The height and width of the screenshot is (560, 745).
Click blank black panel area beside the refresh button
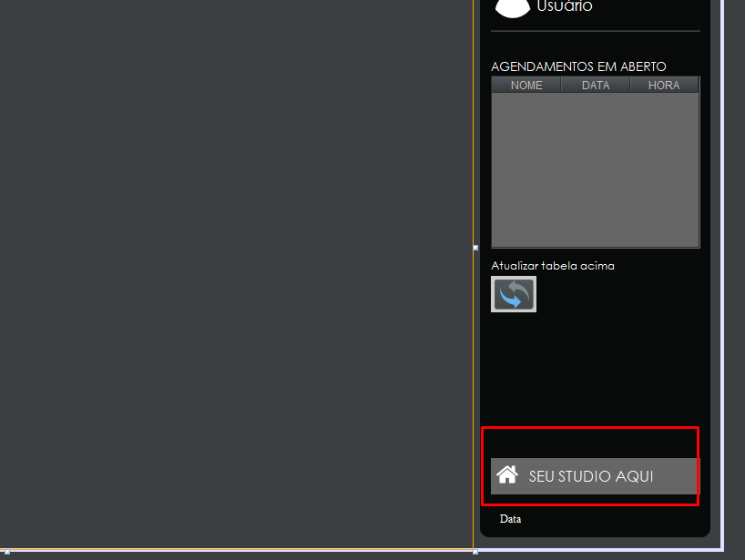(617, 294)
